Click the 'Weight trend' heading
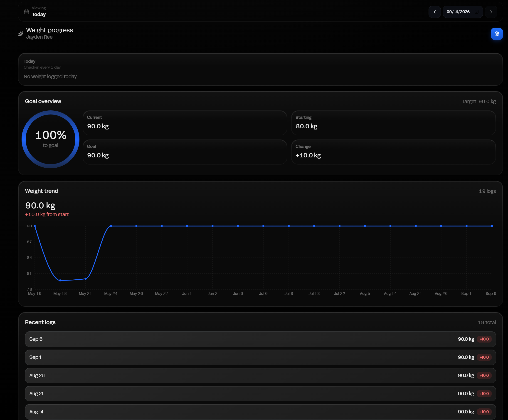Screen dimensions: 508x420 [42, 191]
